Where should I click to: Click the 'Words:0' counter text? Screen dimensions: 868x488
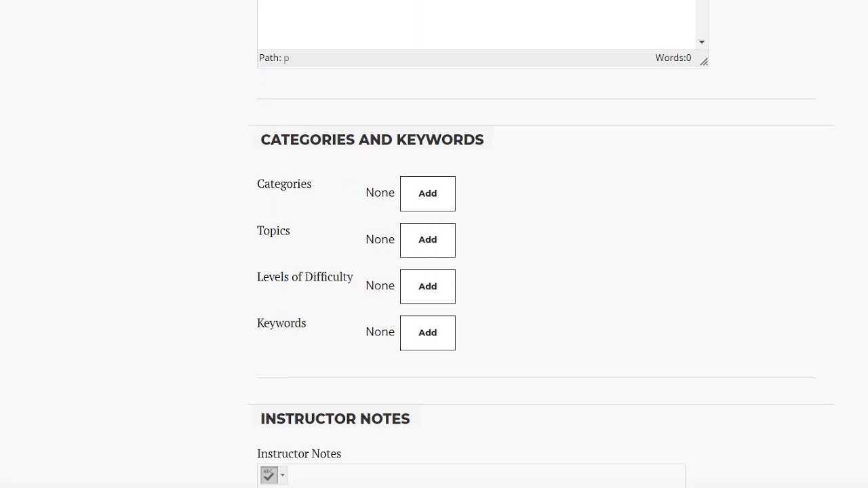pos(673,58)
